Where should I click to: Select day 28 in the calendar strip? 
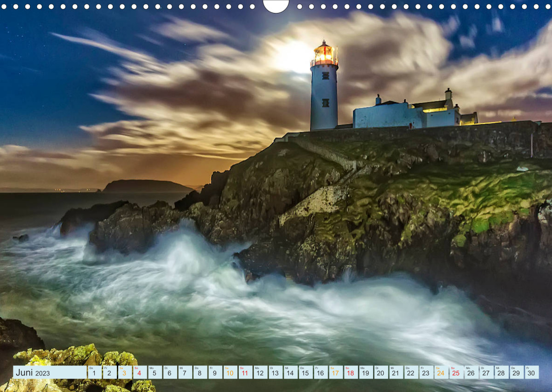tap(501, 372)
